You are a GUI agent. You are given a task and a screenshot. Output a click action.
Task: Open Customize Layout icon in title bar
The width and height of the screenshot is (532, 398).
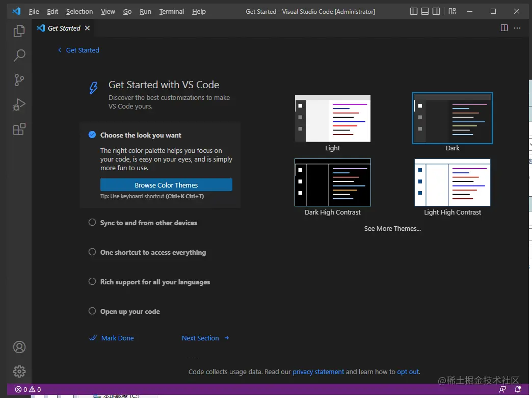pyautogui.click(x=453, y=11)
